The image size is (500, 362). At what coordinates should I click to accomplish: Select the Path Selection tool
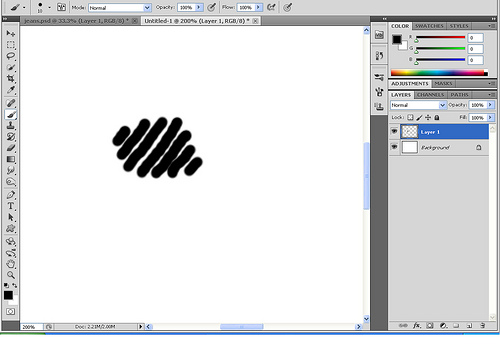pyautogui.click(x=11, y=217)
